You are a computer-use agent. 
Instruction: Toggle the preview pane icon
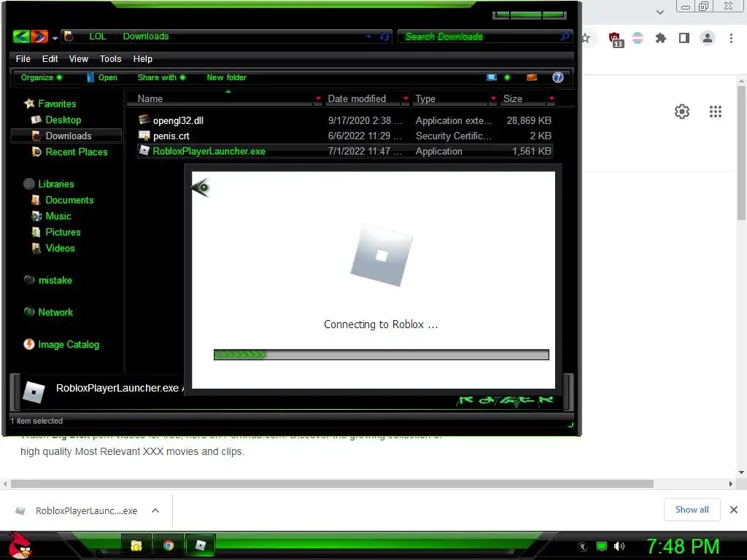tap(532, 77)
